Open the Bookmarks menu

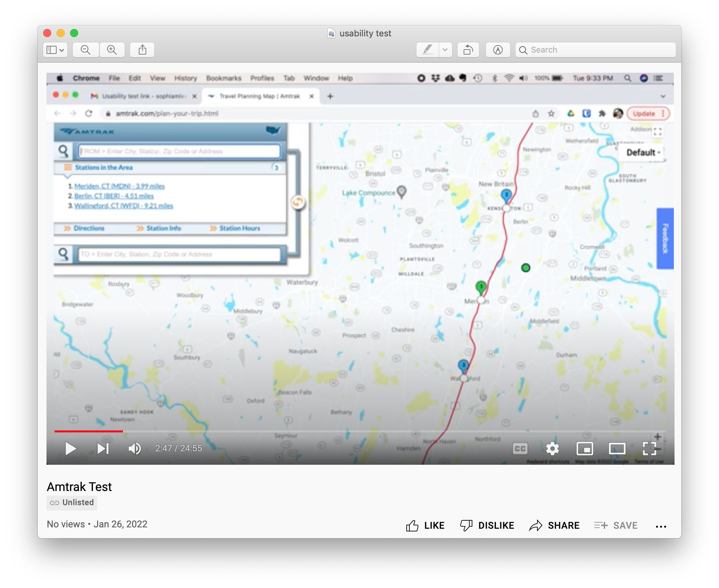tap(224, 78)
